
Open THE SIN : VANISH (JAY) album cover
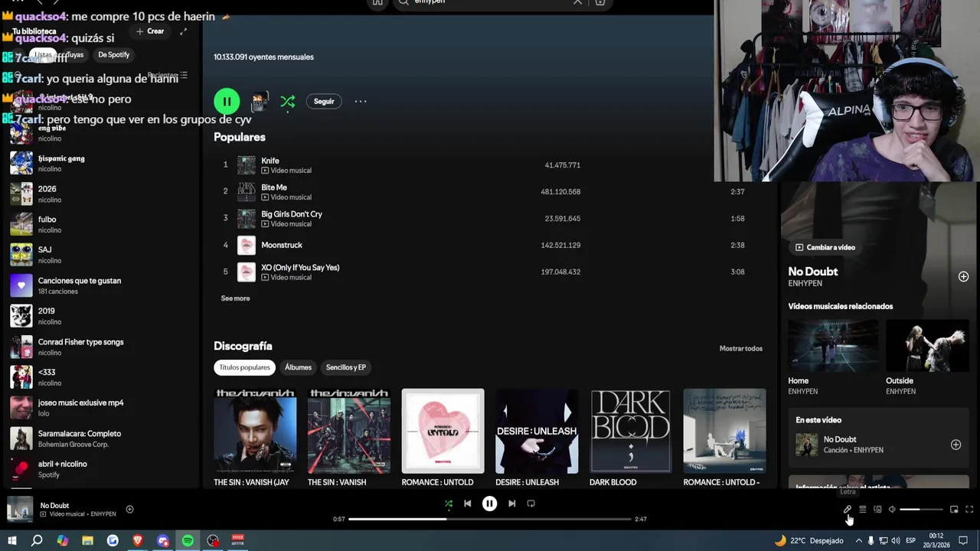click(x=255, y=431)
